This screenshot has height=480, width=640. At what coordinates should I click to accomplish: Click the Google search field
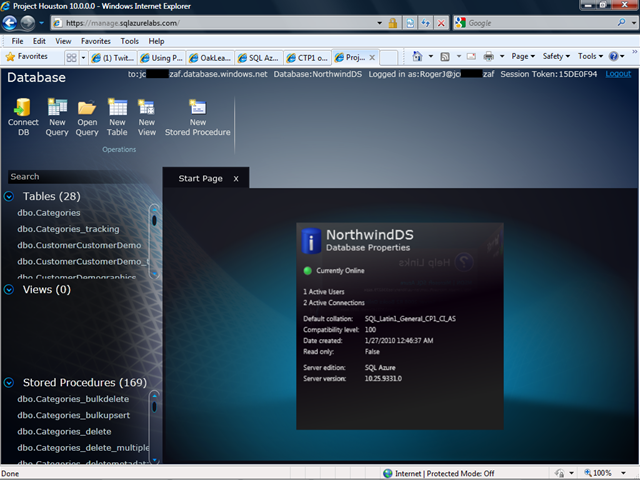pos(541,23)
